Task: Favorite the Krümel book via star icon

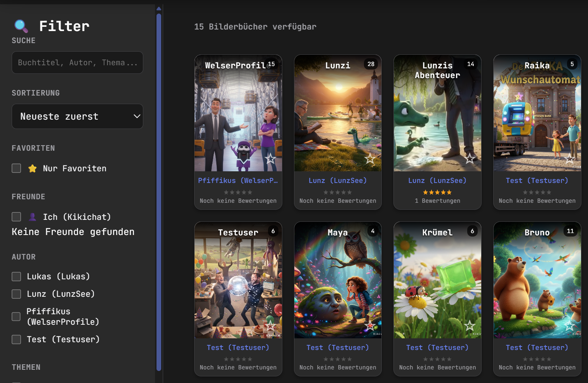Action: 470,326
